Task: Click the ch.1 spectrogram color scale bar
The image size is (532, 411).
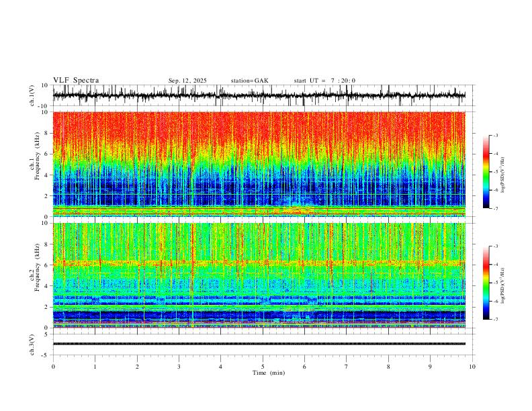Action: [486, 172]
